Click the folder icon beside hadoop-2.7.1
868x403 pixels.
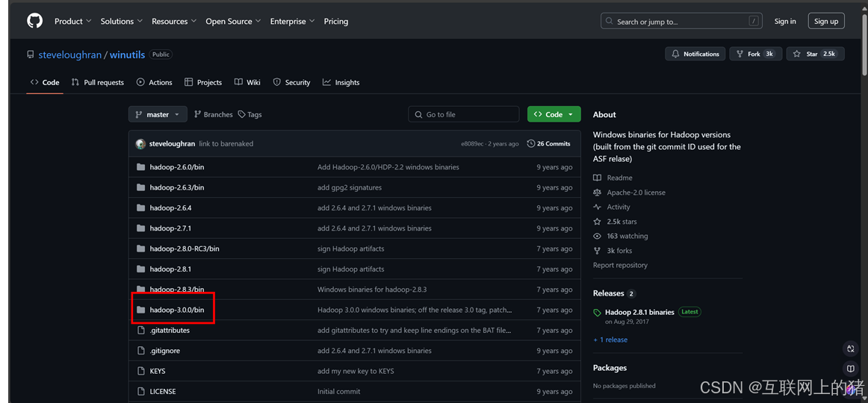[140, 228]
